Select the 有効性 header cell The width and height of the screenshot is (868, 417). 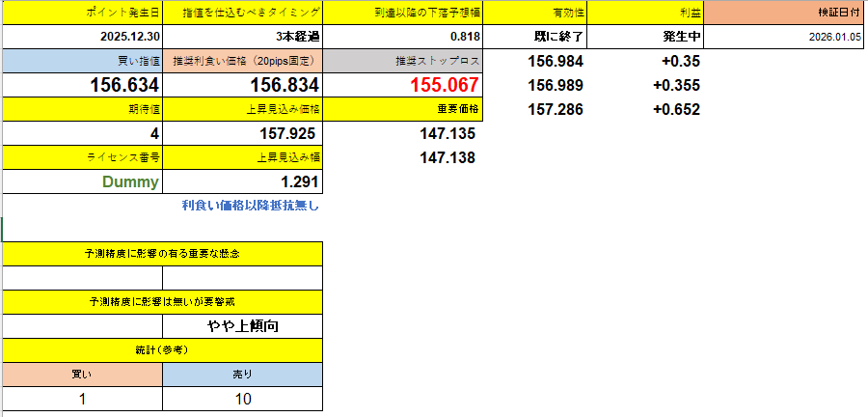pyautogui.click(x=534, y=13)
